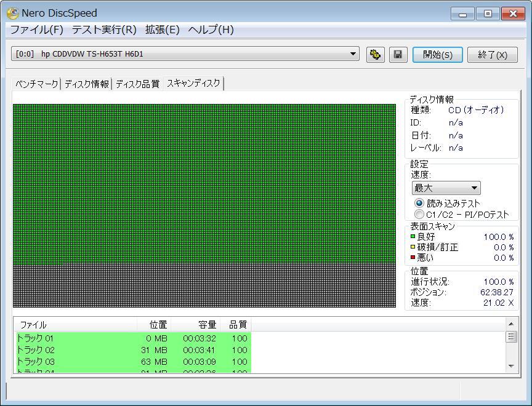This screenshot has width=532, height=406.
Task: Click the green 良好 legend square
Action: [413, 237]
